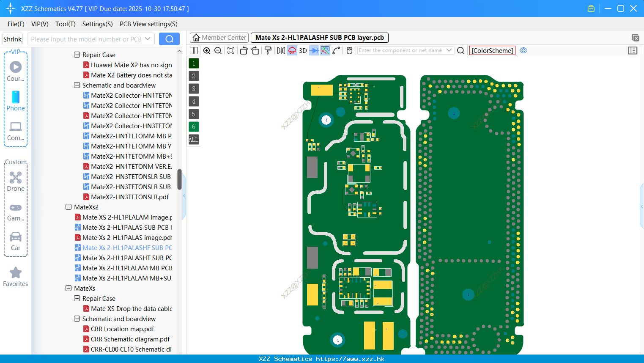Image resolution: width=644 pixels, height=363 pixels.
Task: Collapse the MateXs tree node
Action: pos(69,288)
